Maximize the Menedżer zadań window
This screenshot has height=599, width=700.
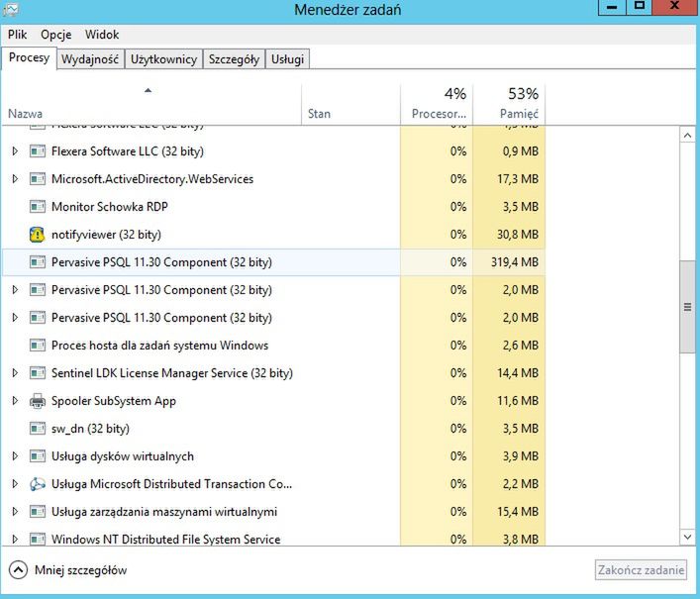click(640, 7)
